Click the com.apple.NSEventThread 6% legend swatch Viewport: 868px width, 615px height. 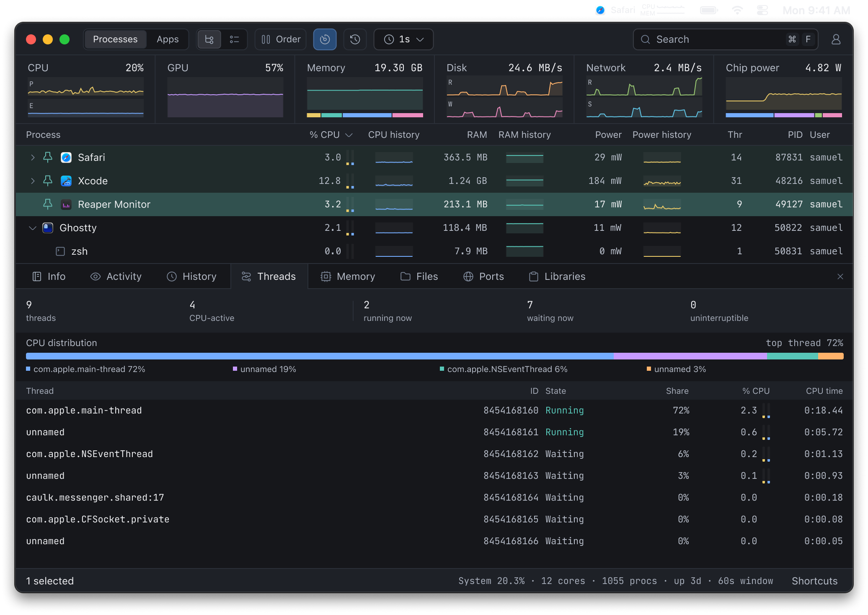pos(442,369)
